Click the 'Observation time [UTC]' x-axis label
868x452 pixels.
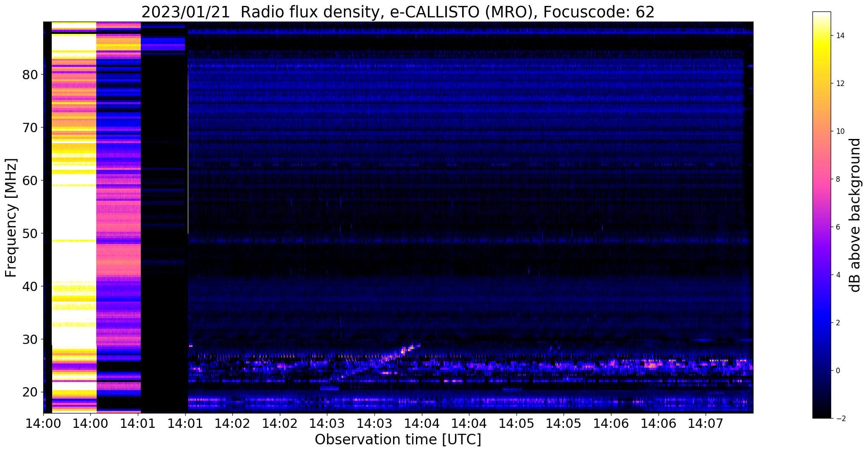coord(398,439)
